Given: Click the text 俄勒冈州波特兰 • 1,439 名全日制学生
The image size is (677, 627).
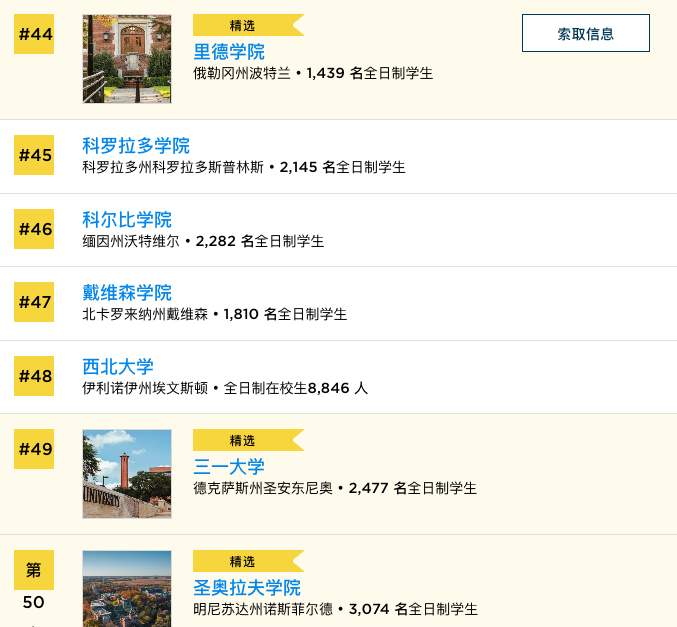Looking at the screenshot, I should pyautogui.click(x=313, y=73).
